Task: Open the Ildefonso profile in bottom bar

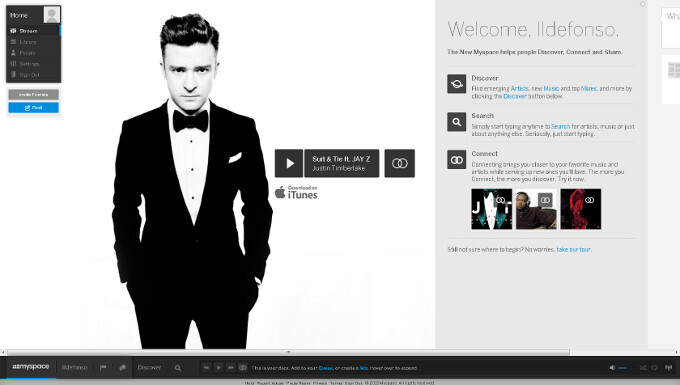Action: 75,367
